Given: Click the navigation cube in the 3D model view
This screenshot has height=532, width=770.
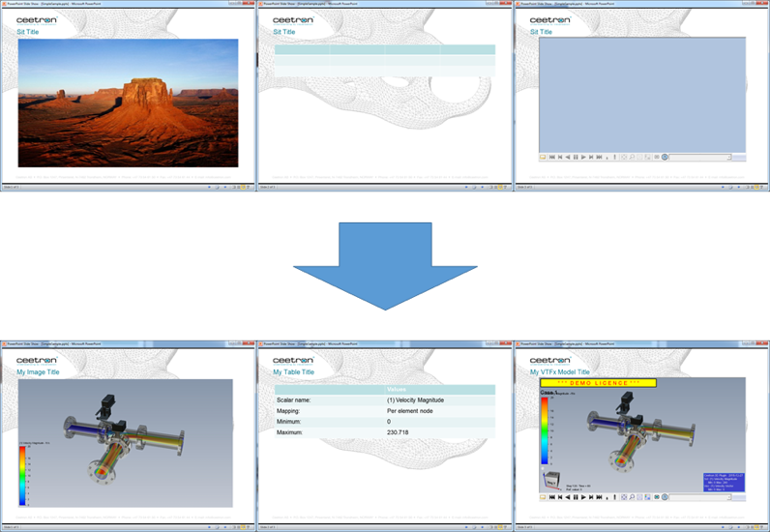Looking at the screenshot, I should (x=550, y=480).
